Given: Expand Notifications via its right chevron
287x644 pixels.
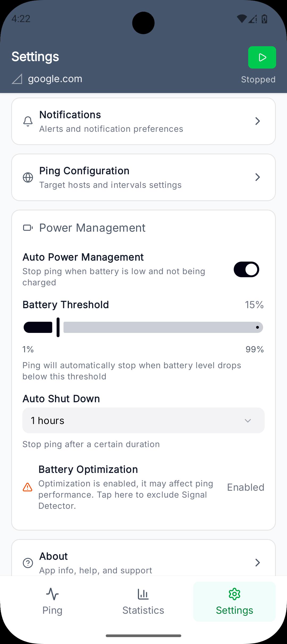Looking at the screenshot, I should (257, 121).
